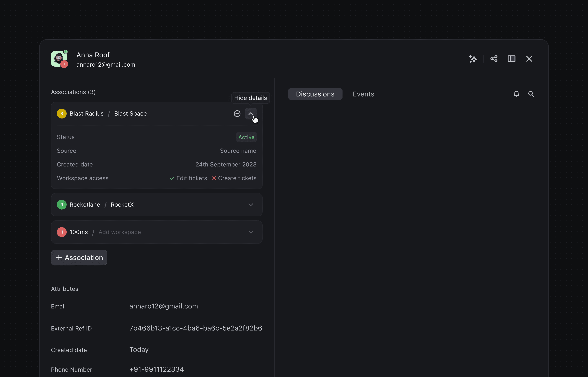
Task: Open search in Discussions panel
Action: point(531,94)
